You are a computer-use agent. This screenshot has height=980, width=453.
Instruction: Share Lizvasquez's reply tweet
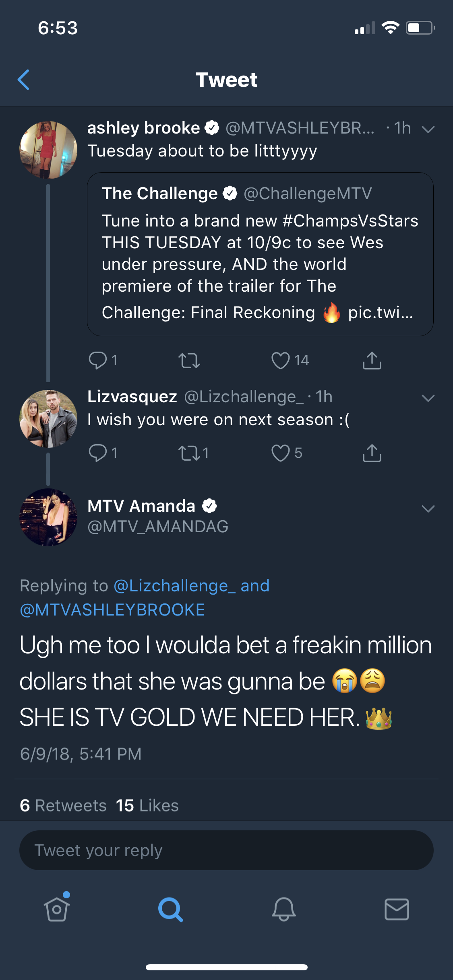tap(372, 453)
